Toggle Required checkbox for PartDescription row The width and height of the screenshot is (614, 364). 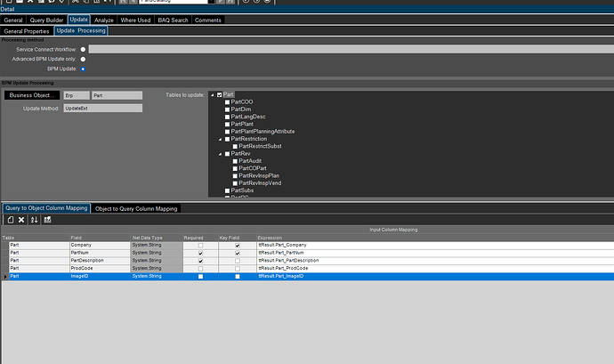[200, 261]
